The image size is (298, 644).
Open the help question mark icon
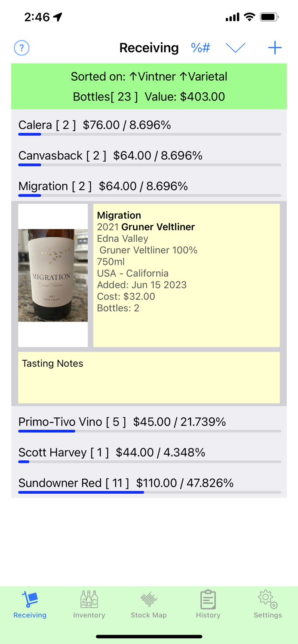[x=21, y=48]
